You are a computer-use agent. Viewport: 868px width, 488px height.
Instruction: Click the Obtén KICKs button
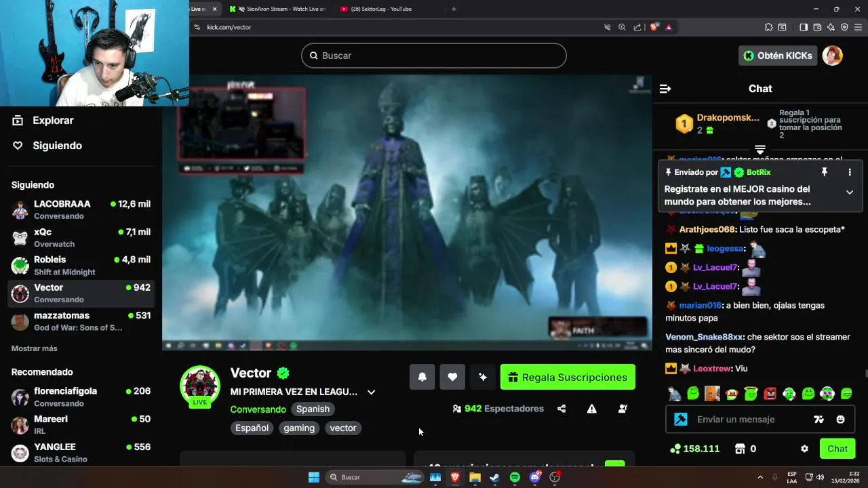pyautogui.click(x=777, y=56)
